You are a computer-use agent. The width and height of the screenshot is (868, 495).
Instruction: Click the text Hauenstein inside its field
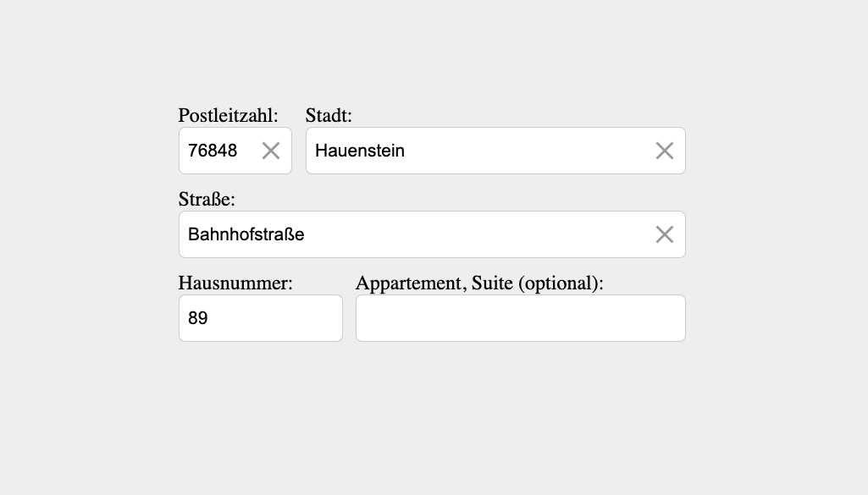[x=359, y=151]
